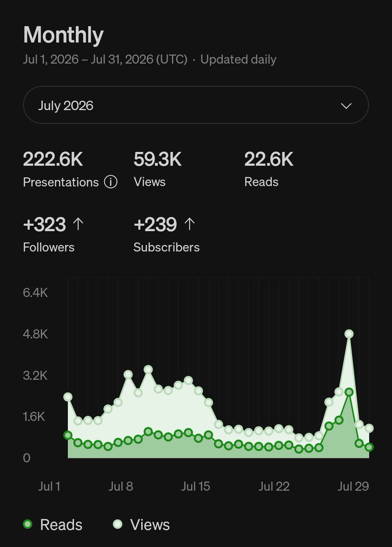Click the +323 followers count
This screenshot has width=392, height=547.
click(x=45, y=224)
